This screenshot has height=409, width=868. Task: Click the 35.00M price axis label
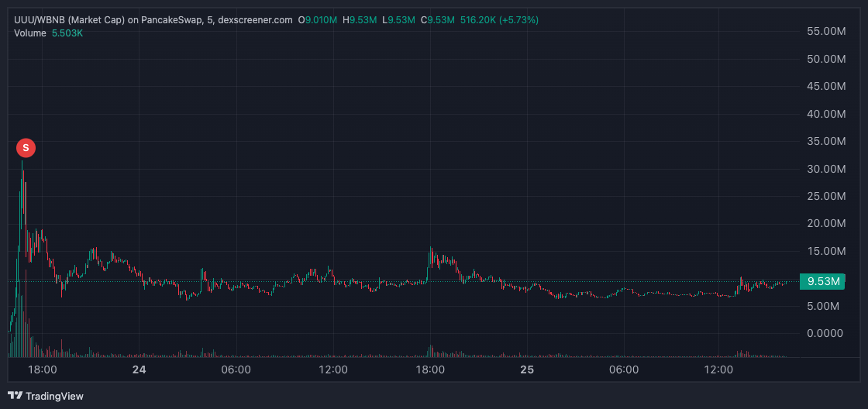pyautogui.click(x=826, y=141)
